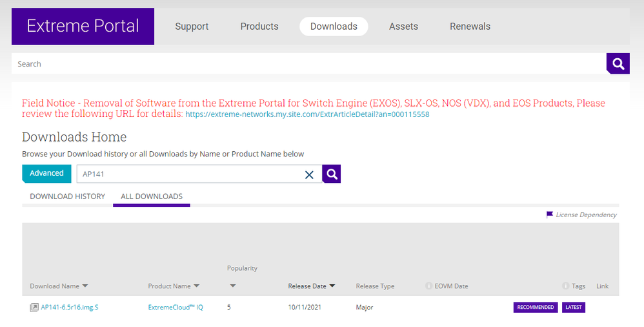The height and width of the screenshot is (327, 644).
Task: Click the downloads search magnifier button
Action: (332, 174)
